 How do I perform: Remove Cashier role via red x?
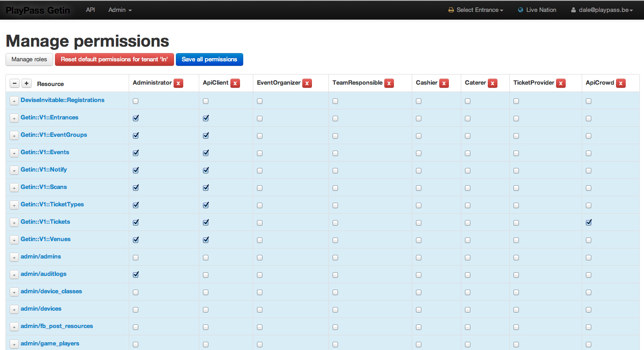(x=444, y=83)
